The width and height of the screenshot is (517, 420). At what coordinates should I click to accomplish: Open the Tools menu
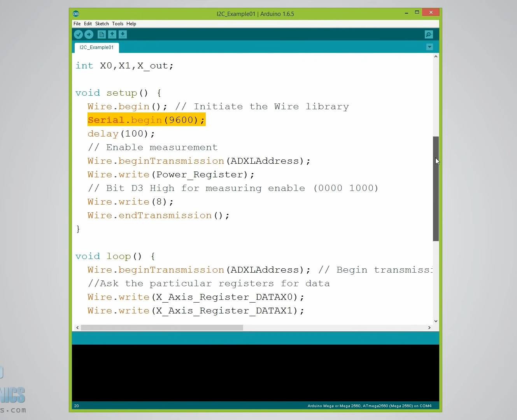point(117,24)
